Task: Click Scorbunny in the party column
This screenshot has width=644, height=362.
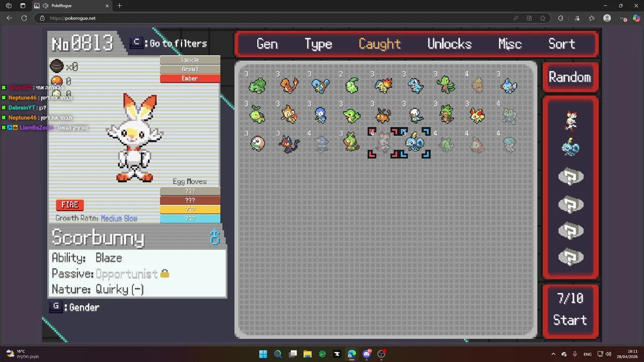Action: click(571, 121)
